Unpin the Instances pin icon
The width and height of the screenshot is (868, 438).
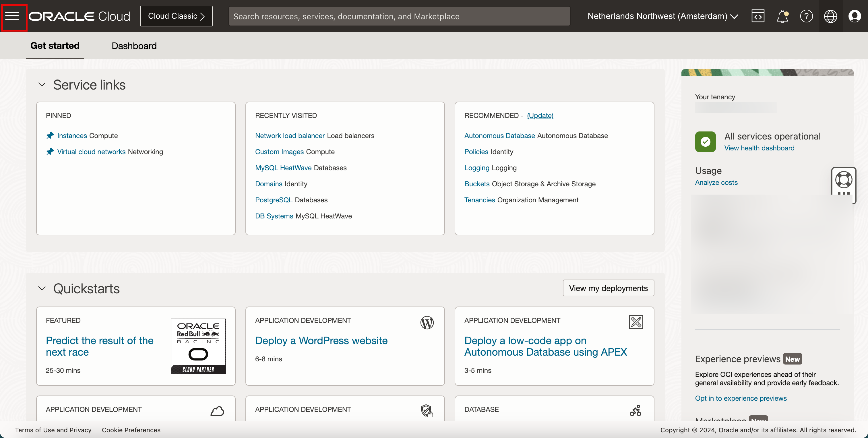pos(50,135)
